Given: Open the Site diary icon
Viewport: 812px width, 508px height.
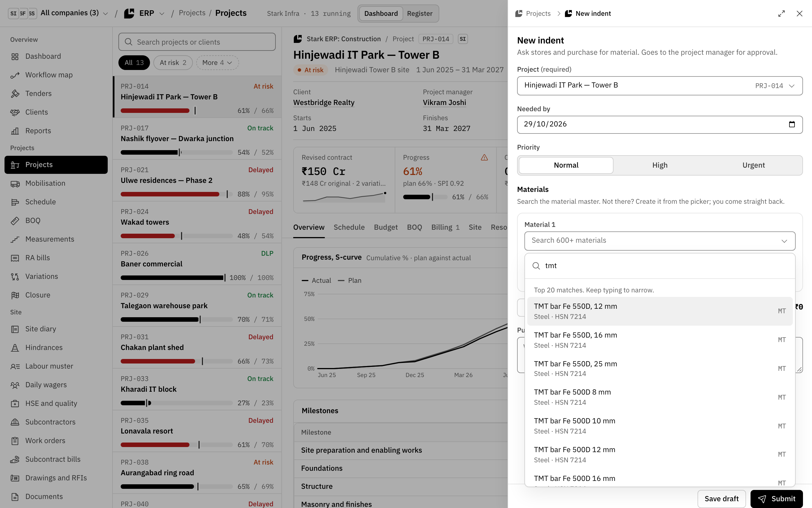Looking at the screenshot, I should coord(15,329).
